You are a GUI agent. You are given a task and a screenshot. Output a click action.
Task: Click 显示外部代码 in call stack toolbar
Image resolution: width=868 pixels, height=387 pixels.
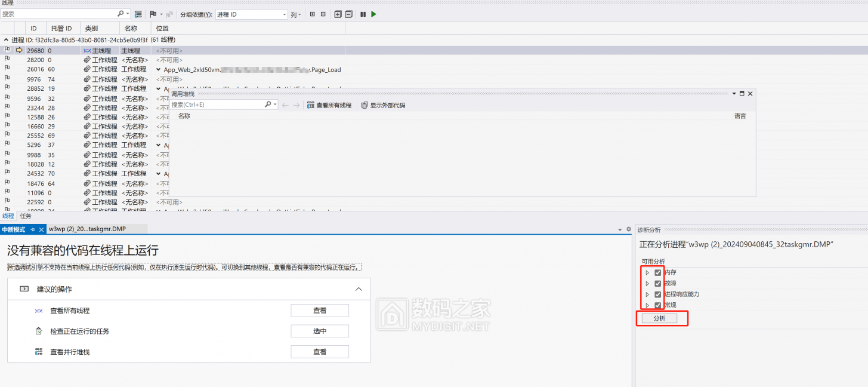point(383,105)
